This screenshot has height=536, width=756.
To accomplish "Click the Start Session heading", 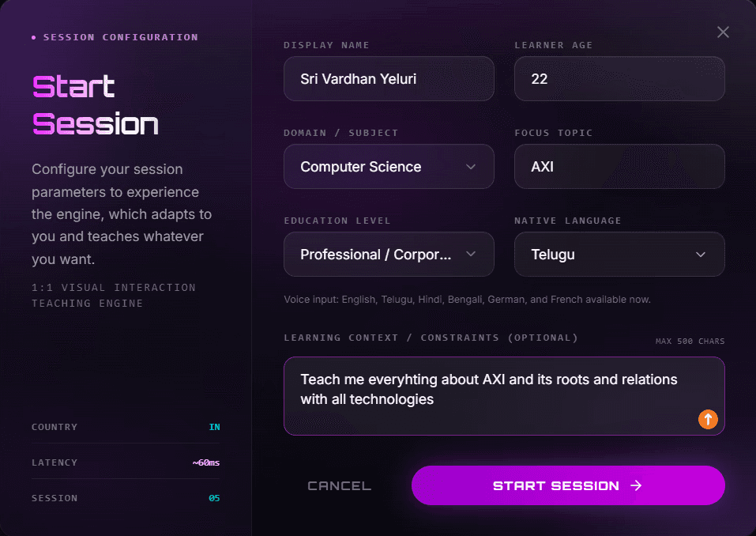I will [x=95, y=104].
